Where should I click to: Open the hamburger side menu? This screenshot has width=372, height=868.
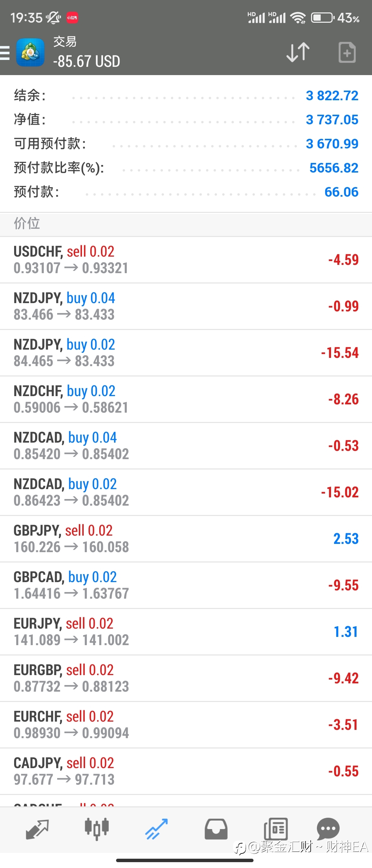point(5,53)
